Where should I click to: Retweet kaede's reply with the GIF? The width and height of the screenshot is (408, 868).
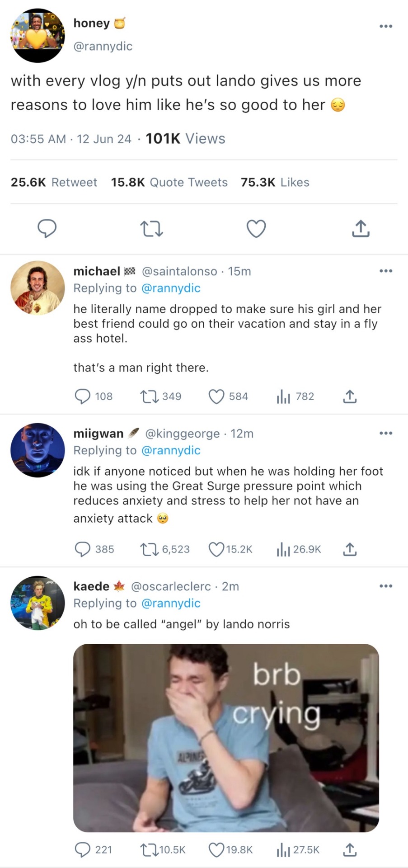click(x=148, y=849)
